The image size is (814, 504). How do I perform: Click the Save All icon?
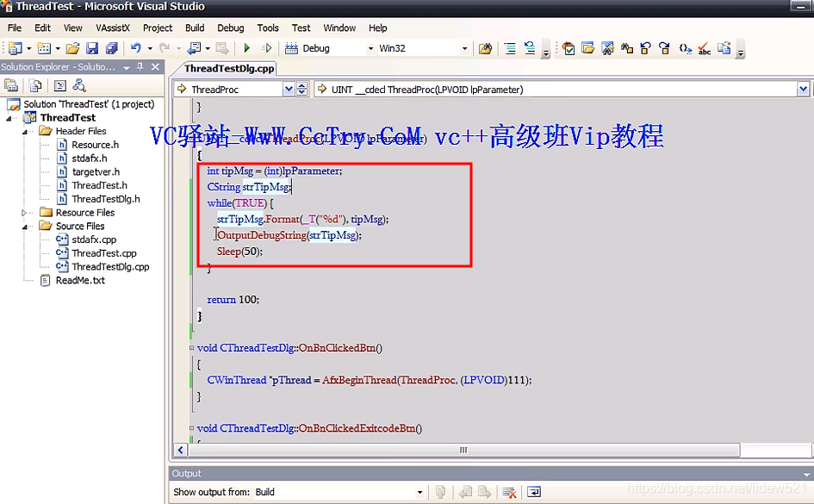point(112,48)
